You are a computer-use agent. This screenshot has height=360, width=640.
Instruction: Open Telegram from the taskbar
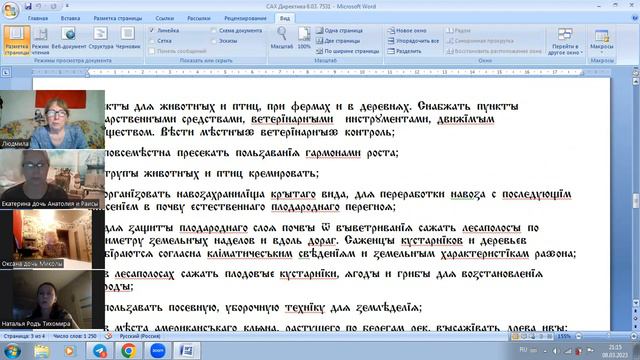(100, 351)
